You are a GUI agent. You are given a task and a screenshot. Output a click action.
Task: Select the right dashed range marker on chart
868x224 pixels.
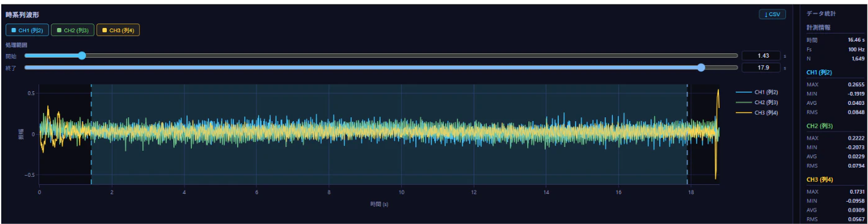687,134
